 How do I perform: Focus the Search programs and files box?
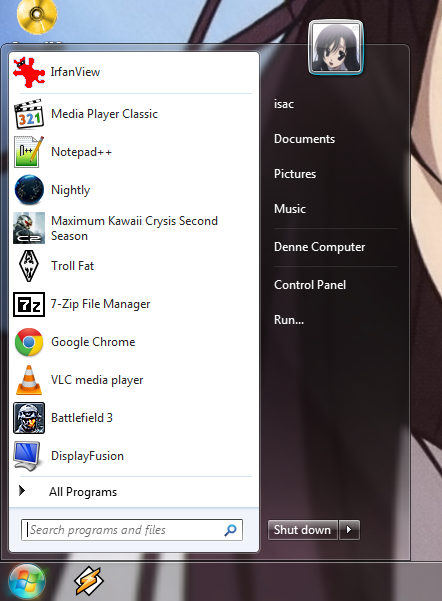pyautogui.click(x=132, y=530)
